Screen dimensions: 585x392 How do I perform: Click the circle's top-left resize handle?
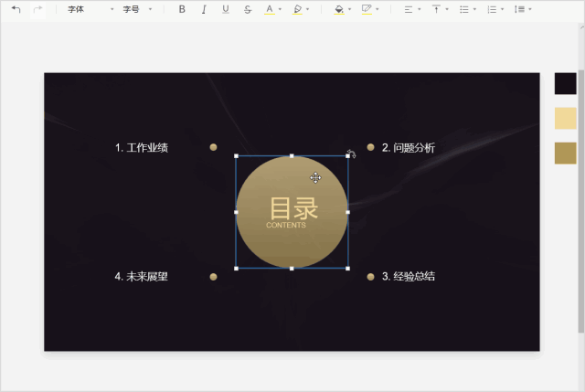click(x=236, y=156)
